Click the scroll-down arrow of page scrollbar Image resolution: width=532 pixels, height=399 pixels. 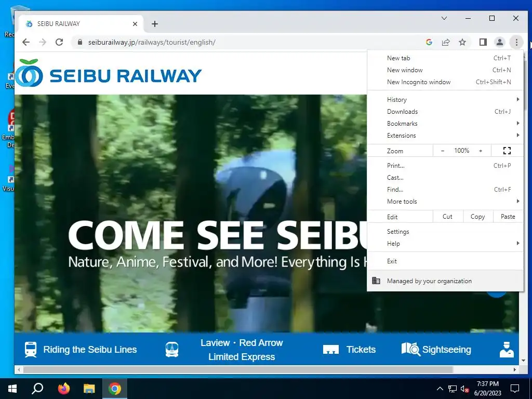tap(523, 361)
